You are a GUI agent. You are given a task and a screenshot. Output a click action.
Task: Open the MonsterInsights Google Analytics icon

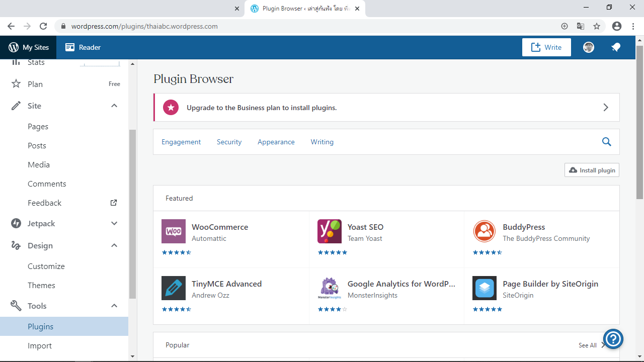[330, 288]
